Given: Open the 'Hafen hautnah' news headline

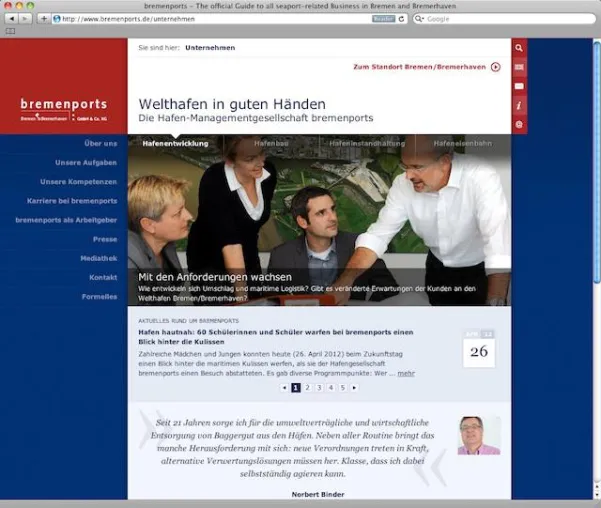Looking at the screenshot, I should tap(276, 337).
